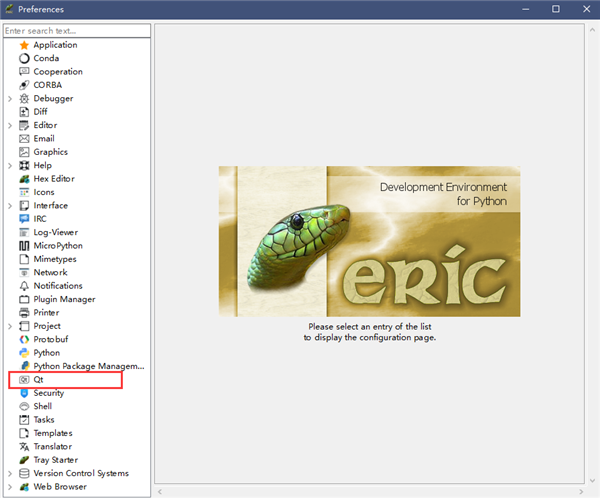Select the Project entry label
This screenshot has height=498, width=600.
pyautogui.click(x=47, y=326)
